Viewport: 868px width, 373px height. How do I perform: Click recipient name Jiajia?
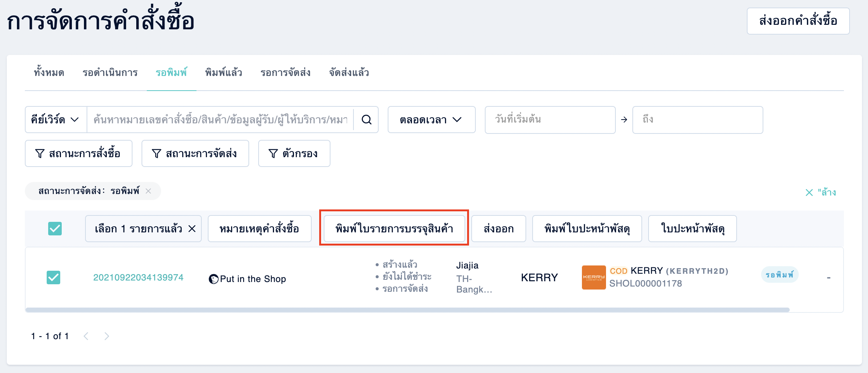pos(467,265)
